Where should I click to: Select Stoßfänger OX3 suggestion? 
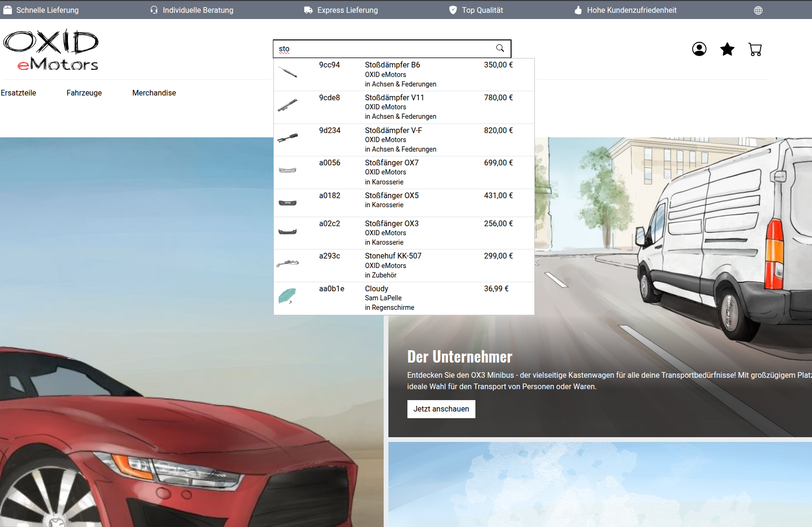[404, 233]
